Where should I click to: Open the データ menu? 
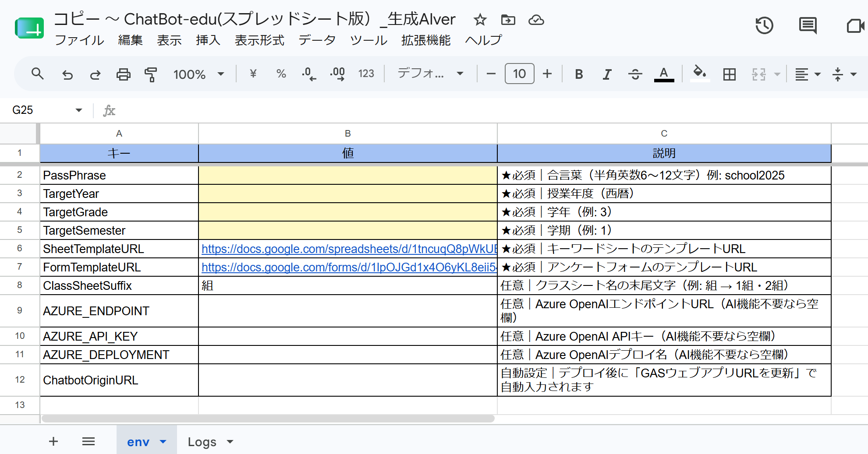[x=317, y=40]
